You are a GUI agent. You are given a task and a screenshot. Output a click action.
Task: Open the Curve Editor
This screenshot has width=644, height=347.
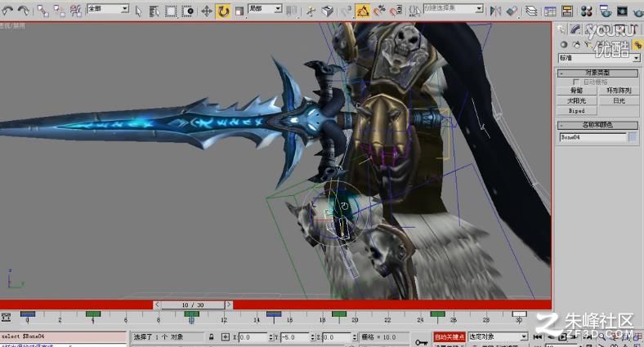(550, 11)
